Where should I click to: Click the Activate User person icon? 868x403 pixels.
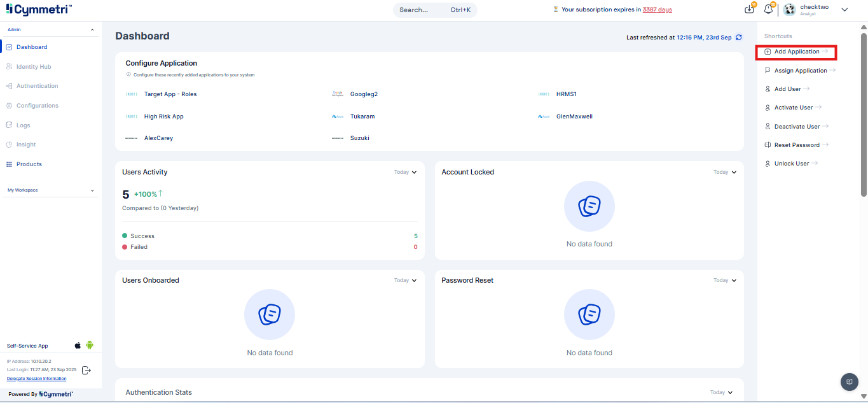point(768,108)
